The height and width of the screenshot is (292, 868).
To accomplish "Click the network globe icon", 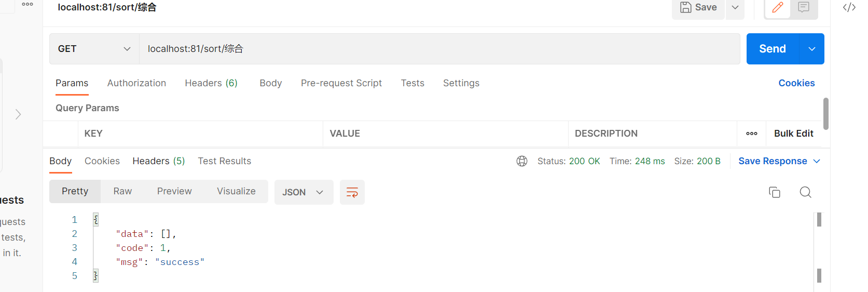I will point(522,161).
